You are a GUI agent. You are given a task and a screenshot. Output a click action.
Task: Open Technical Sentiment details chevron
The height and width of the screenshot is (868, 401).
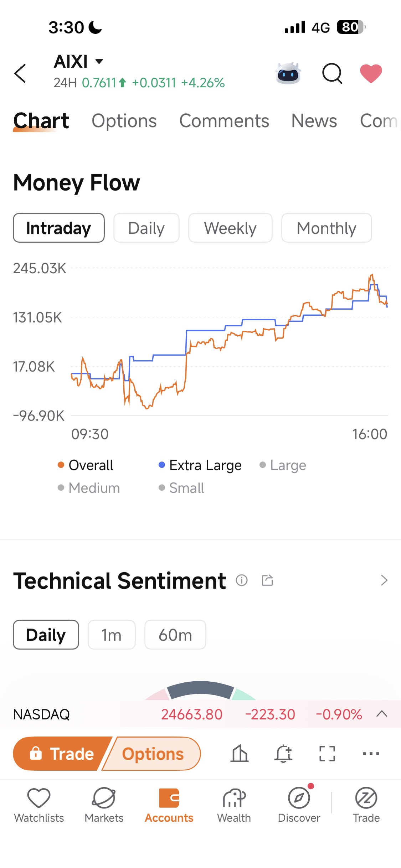pos(384,580)
